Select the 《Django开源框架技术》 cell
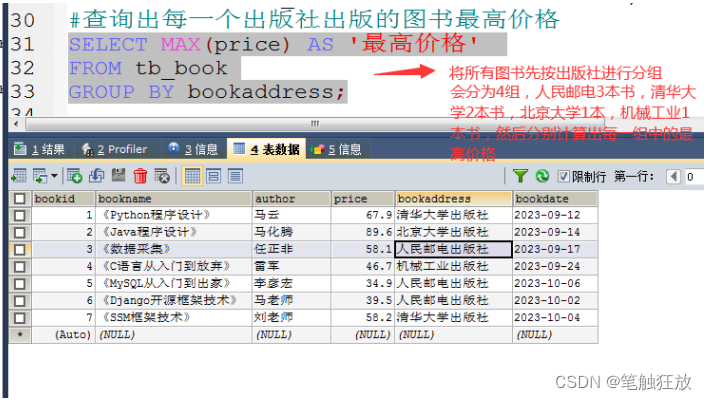This screenshot has width=707, height=400. pyautogui.click(x=174, y=301)
